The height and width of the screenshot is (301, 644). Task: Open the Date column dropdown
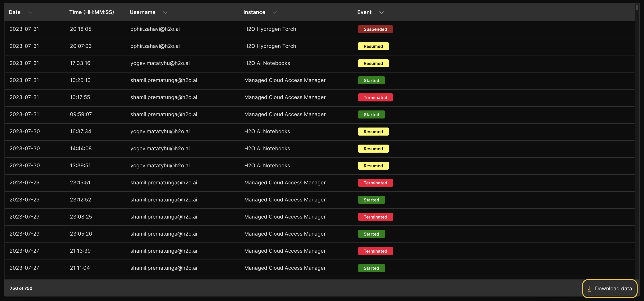click(30, 12)
